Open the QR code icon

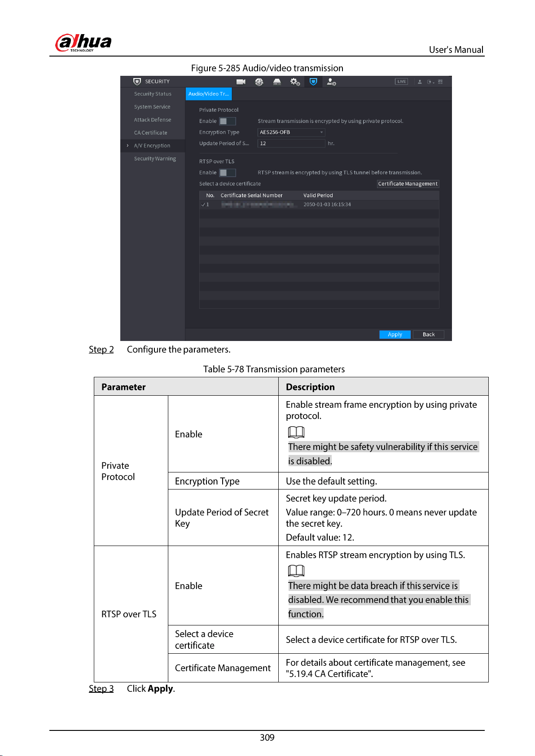tap(440, 82)
